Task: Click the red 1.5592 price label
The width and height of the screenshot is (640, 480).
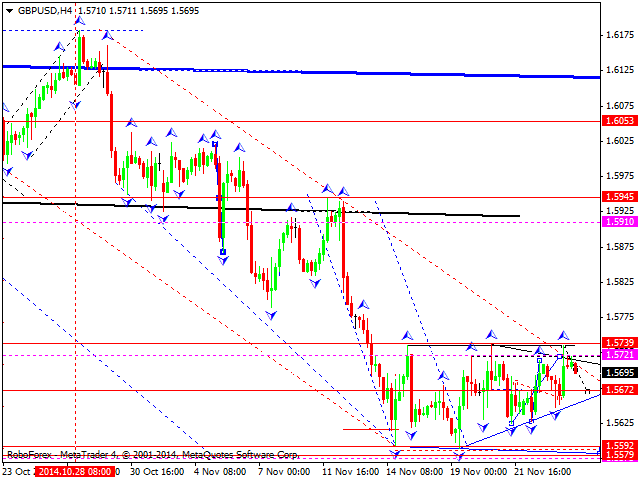Action: tap(619, 447)
